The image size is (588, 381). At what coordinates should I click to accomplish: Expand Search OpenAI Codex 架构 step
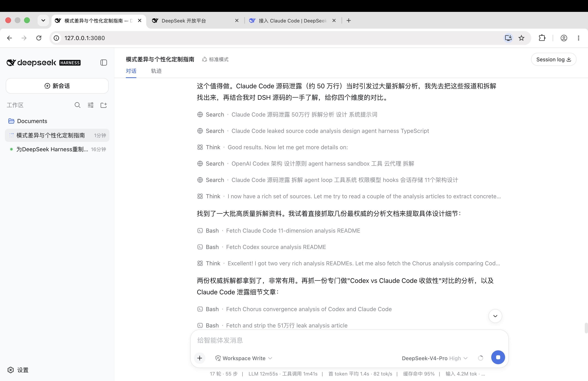(306, 164)
